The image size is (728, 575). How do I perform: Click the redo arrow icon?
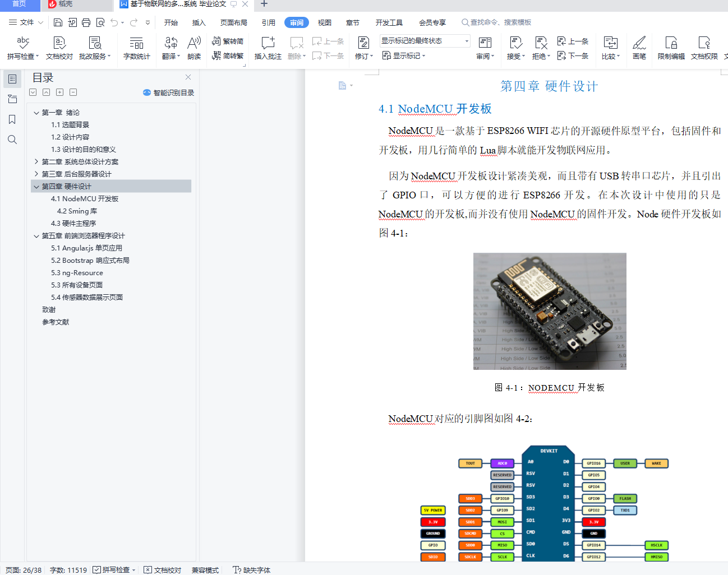click(134, 22)
